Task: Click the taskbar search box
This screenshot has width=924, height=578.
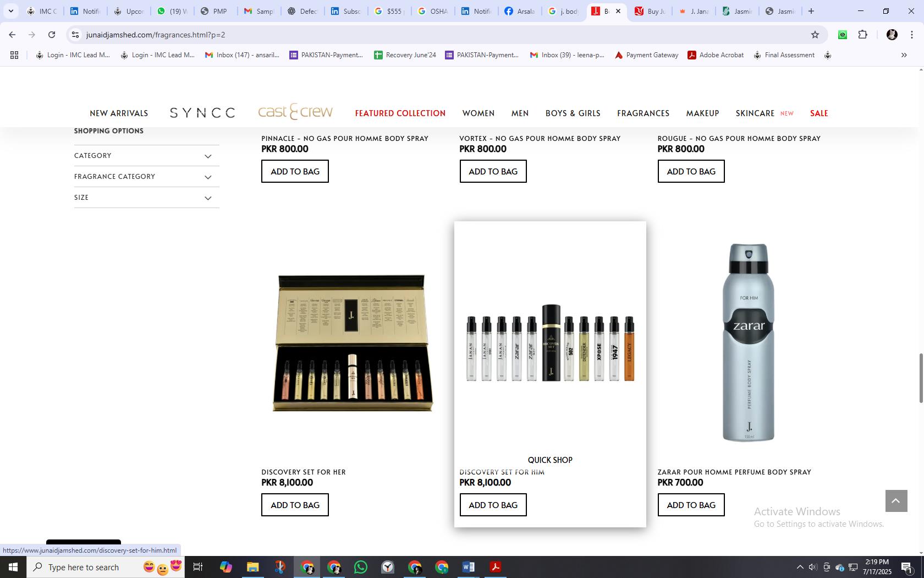Action: 106,567
